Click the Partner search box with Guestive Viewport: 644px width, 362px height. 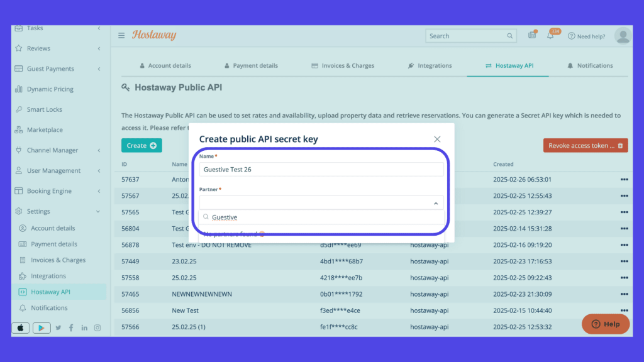click(x=321, y=217)
